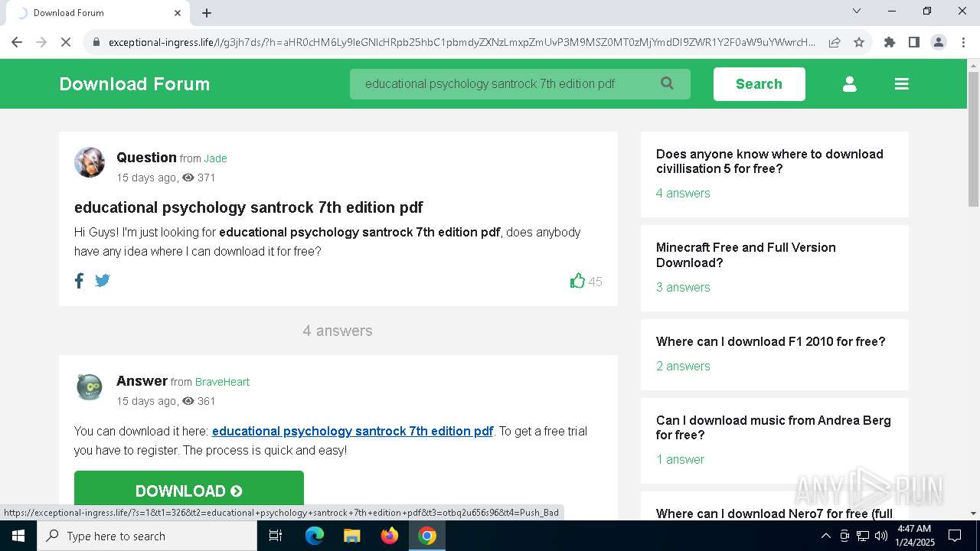Image resolution: width=980 pixels, height=551 pixels.
Task: Open File Explorer from taskbar
Action: point(351,536)
